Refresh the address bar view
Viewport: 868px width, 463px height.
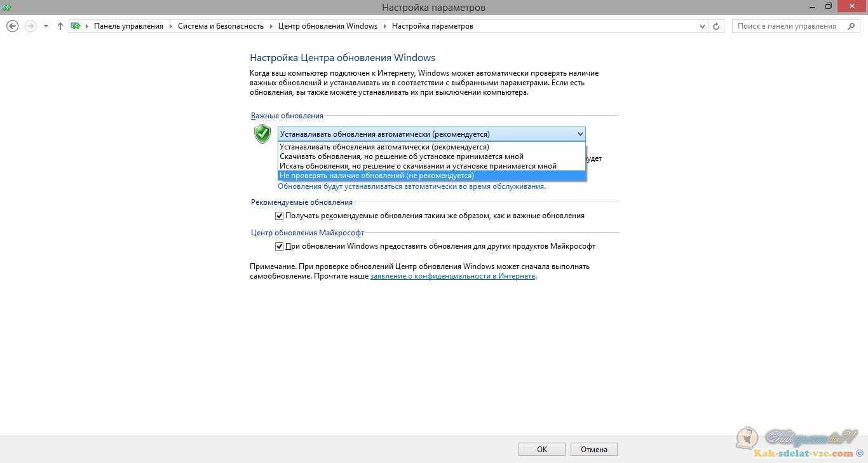coord(716,27)
